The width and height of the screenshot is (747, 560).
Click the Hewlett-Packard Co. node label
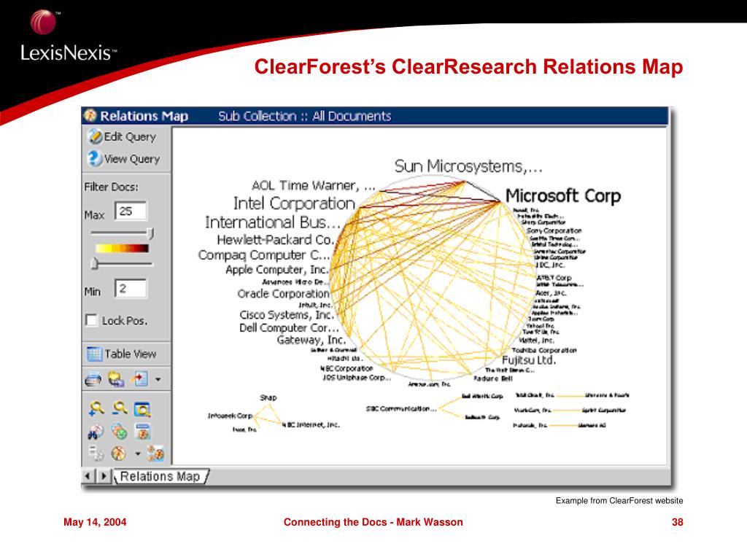point(275,239)
